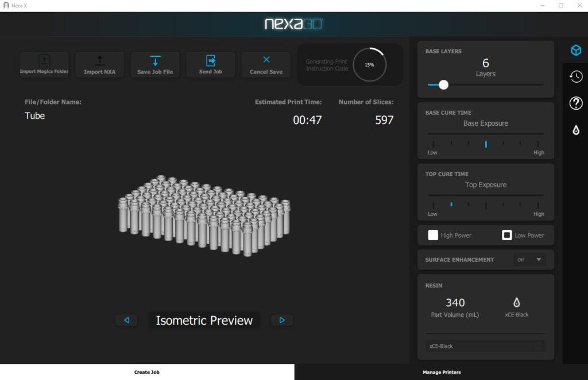The width and height of the screenshot is (588, 380).
Task: Click the Save Job File icon
Action: pos(155,61)
